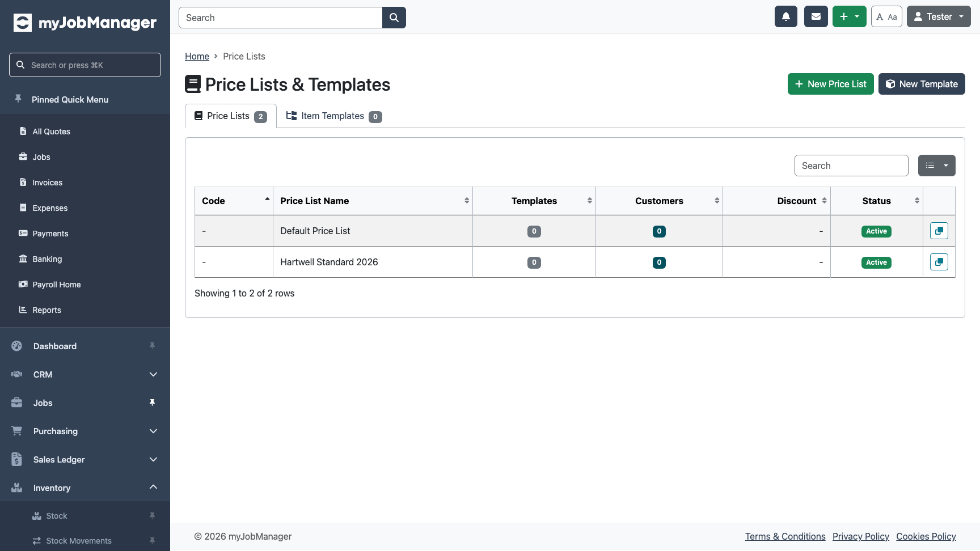This screenshot has height=551, width=980.
Task: Follow the Home breadcrumb link
Action: click(197, 56)
